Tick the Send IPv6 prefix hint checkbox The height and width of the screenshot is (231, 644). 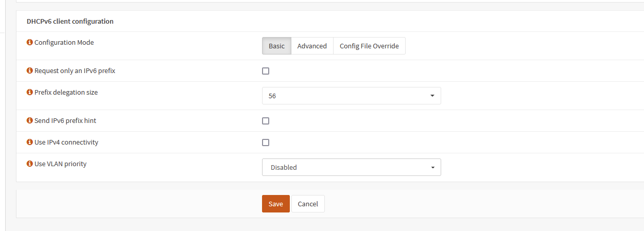(x=266, y=121)
